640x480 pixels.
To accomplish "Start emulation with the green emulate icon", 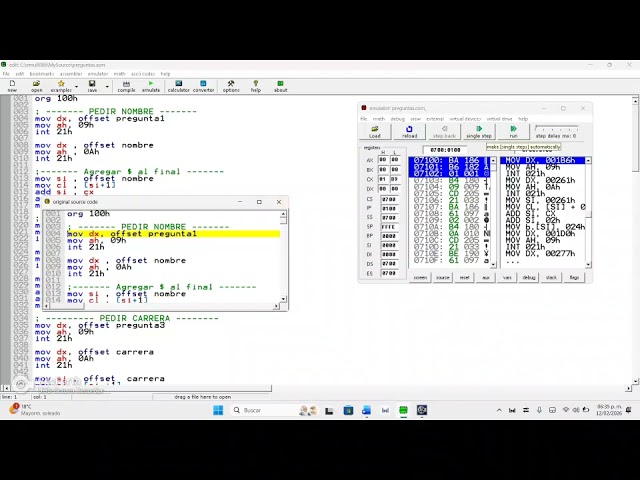I will (151, 86).
